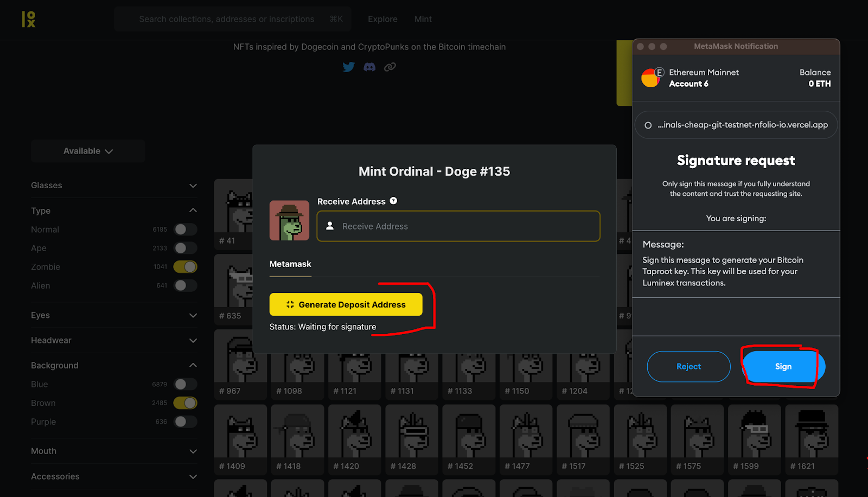Enable the Blue background filter
Screen dimensions: 868x497
185,384
